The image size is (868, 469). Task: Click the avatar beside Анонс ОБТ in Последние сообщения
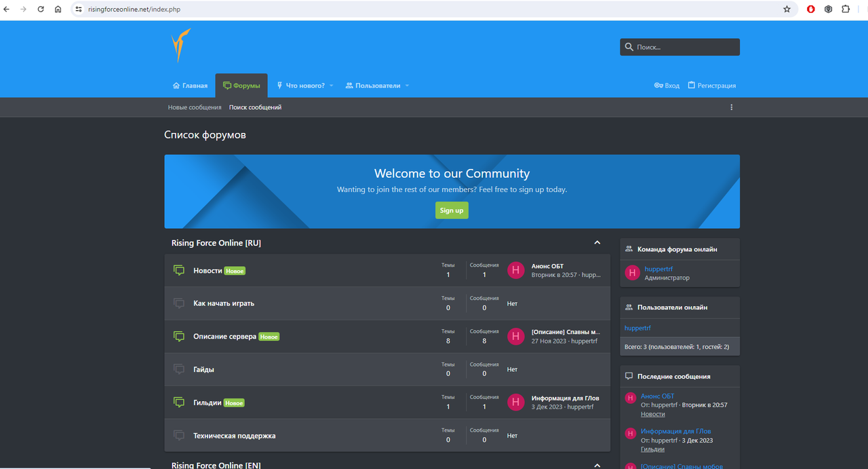pyautogui.click(x=630, y=398)
